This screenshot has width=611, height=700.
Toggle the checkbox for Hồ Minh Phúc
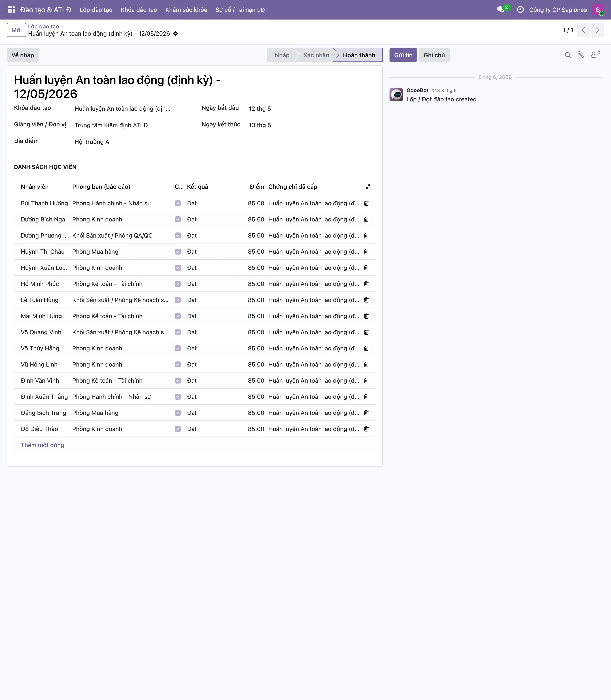(x=178, y=284)
